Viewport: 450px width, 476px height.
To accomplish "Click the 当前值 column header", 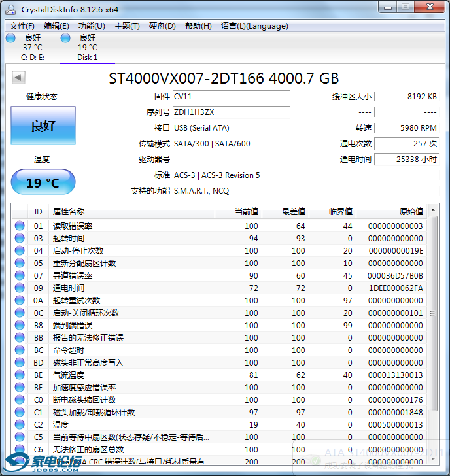I will pyautogui.click(x=238, y=212).
